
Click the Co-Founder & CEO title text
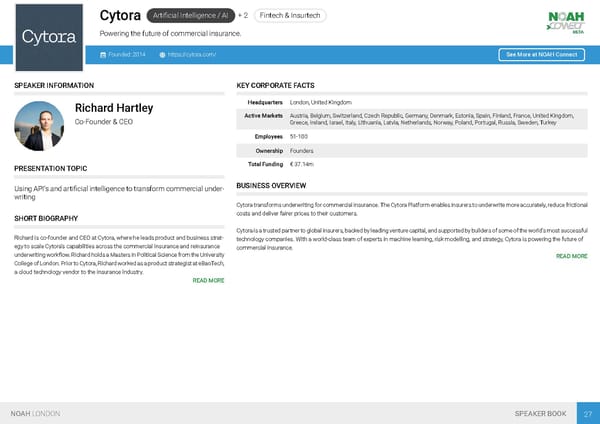point(104,123)
